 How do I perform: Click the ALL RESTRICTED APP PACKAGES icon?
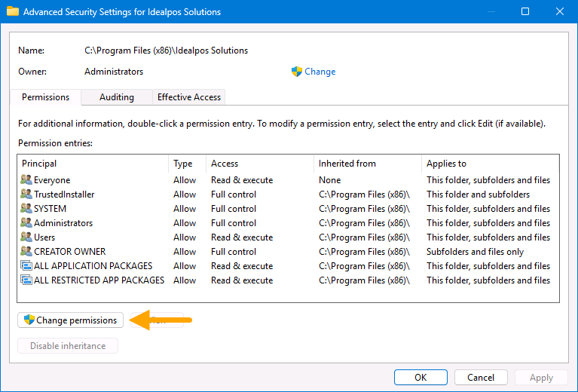click(x=26, y=280)
